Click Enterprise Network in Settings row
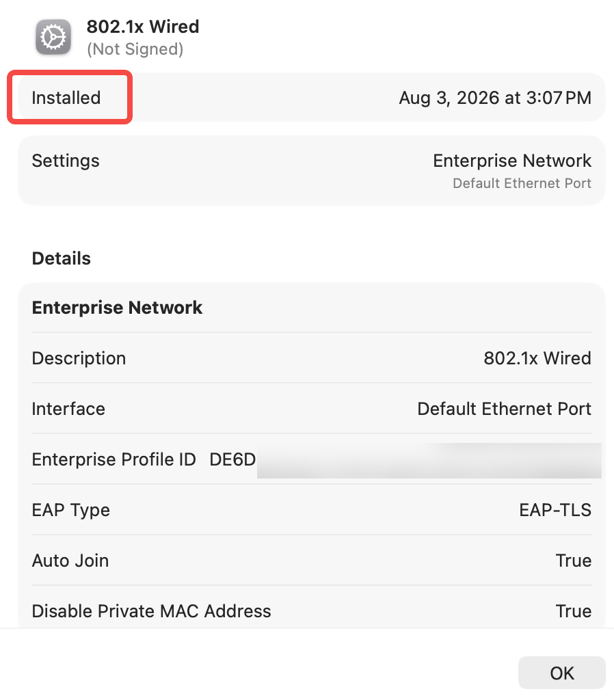This screenshot has height=700, width=614. [512, 161]
